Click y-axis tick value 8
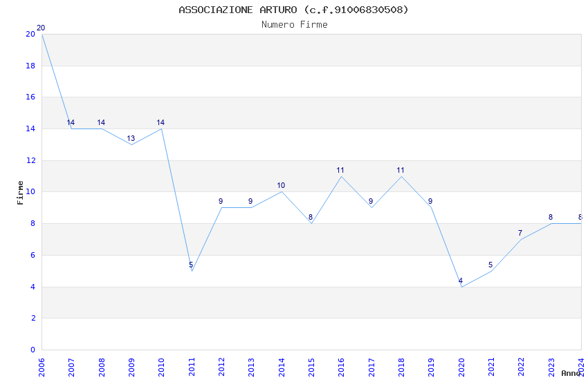Screen dimensions: 588x380 (33, 223)
